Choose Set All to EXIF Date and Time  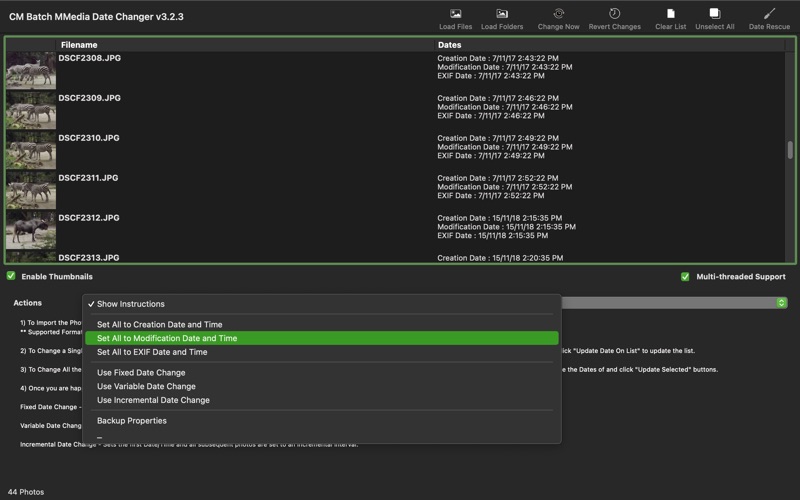click(321, 352)
